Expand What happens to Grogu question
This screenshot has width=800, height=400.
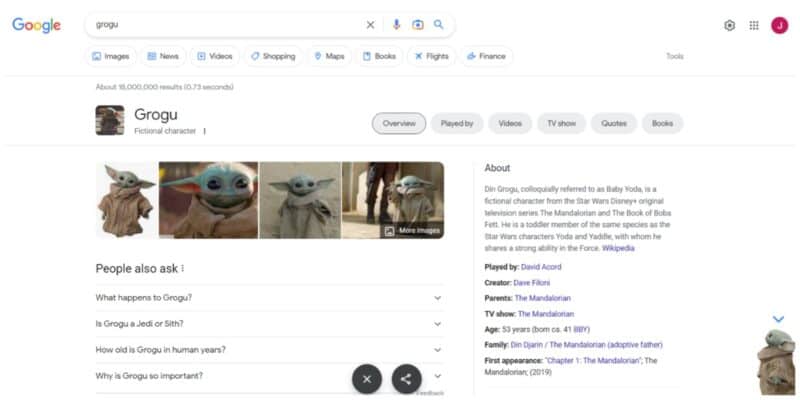point(269,297)
